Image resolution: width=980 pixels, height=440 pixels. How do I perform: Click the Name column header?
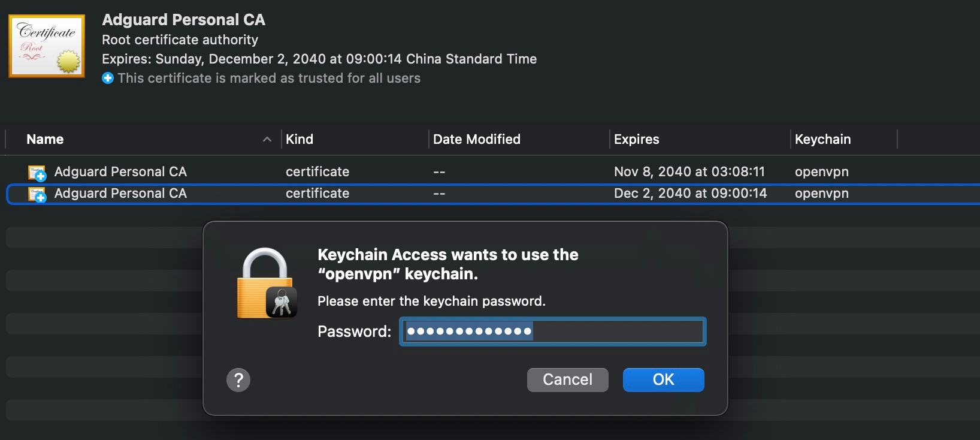pos(45,139)
